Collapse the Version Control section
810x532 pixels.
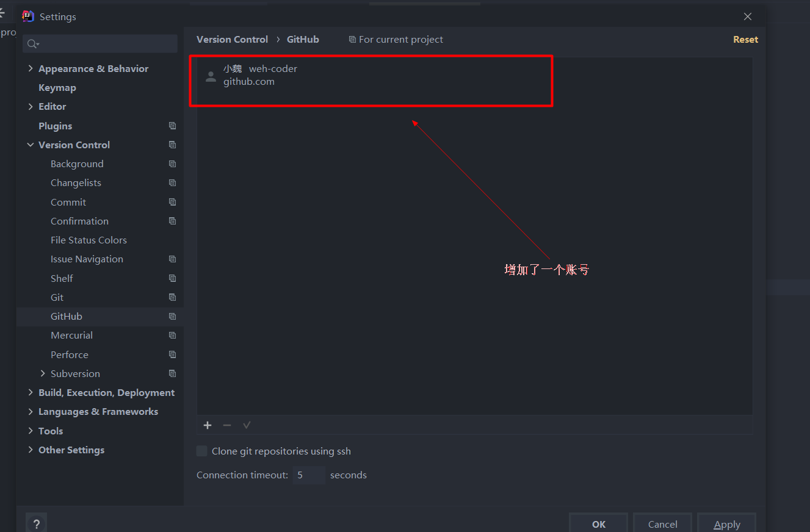click(31, 145)
